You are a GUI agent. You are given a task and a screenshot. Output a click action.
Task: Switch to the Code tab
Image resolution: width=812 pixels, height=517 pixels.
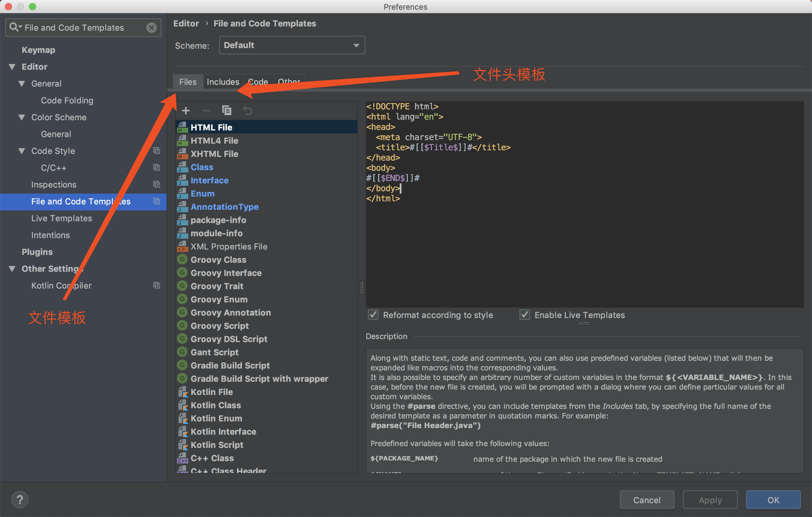(258, 82)
